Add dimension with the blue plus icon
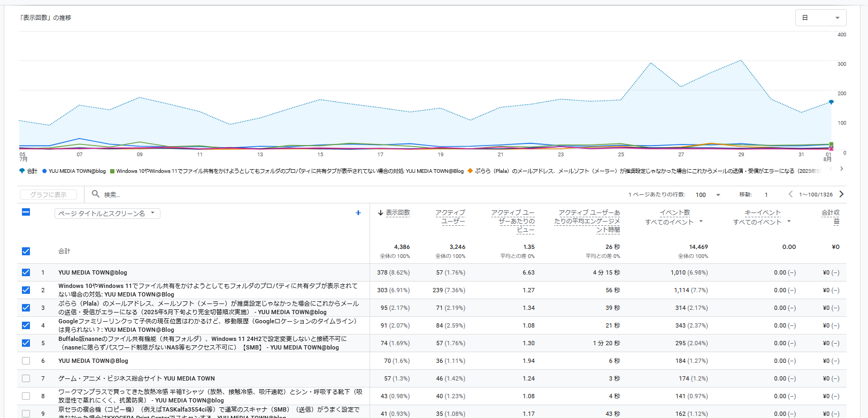The height and width of the screenshot is (418, 868). 358,213
